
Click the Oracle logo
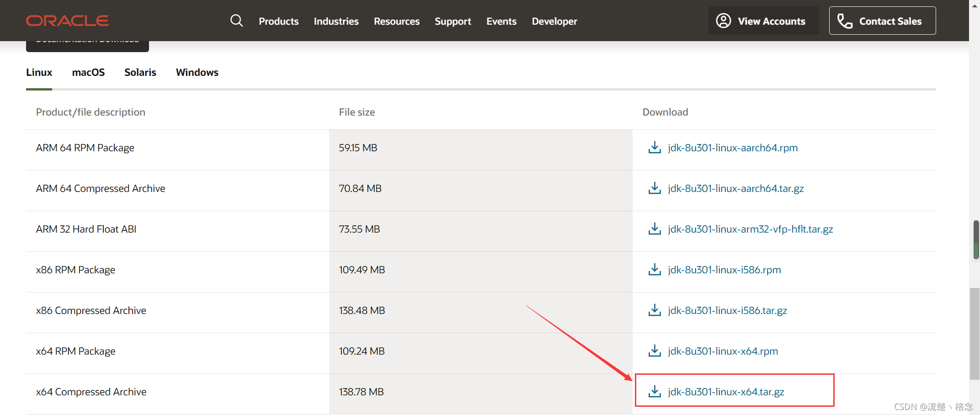67,21
